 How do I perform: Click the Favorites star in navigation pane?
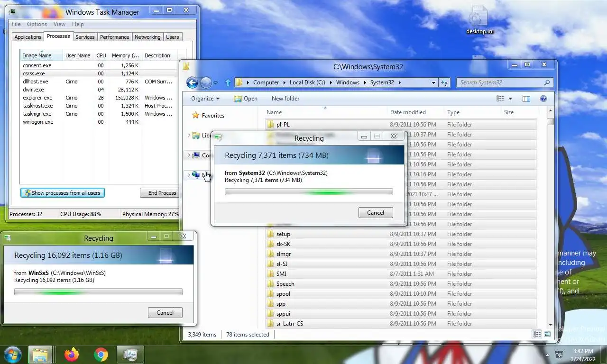pos(195,115)
